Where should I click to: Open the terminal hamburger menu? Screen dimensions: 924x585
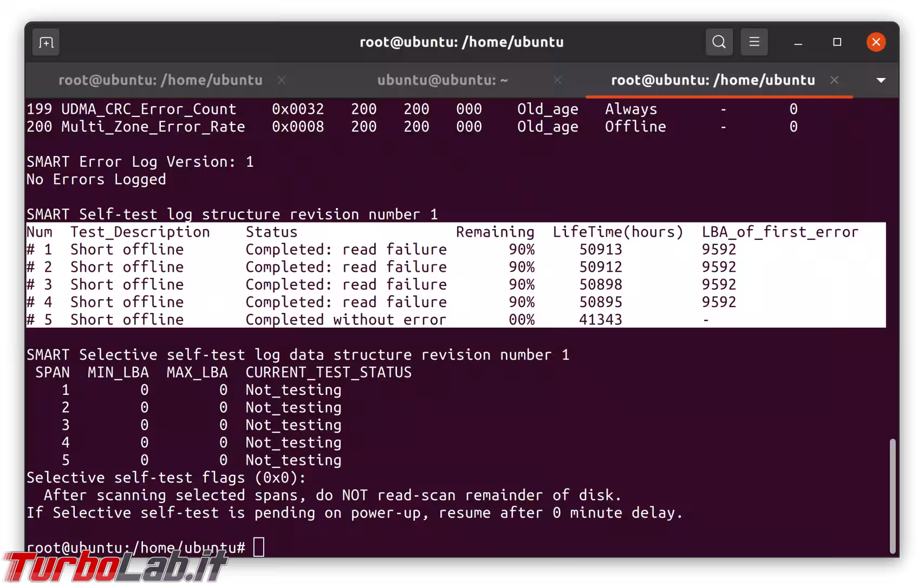[754, 42]
